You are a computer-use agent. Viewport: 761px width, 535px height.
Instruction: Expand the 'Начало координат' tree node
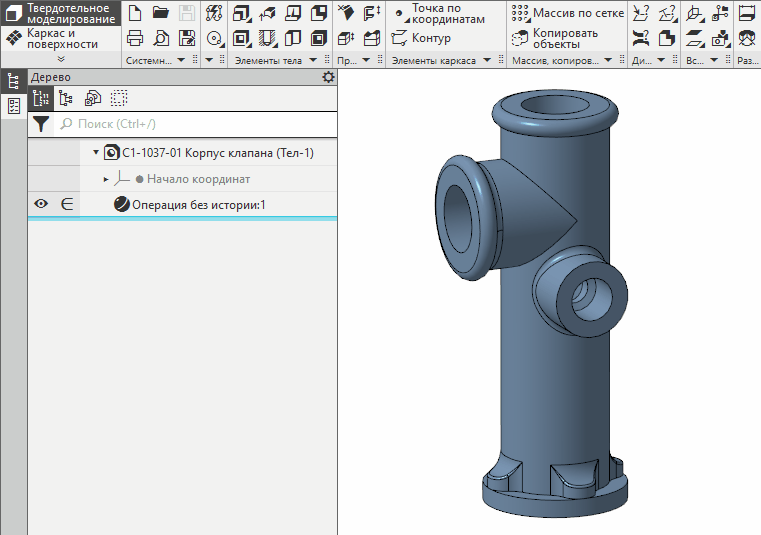(106, 179)
